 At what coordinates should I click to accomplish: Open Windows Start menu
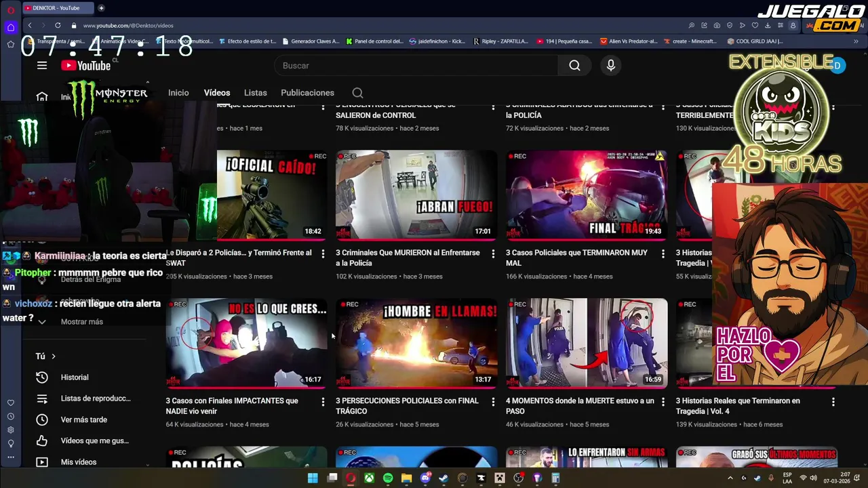pos(313,478)
